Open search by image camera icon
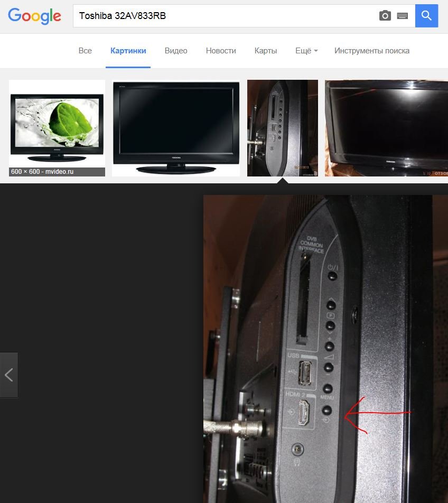Screen dimensions: 448x503 click(x=385, y=15)
